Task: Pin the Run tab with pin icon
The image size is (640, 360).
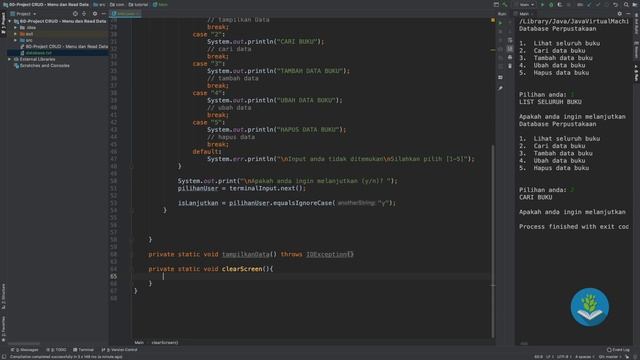Action: [500, 88]
